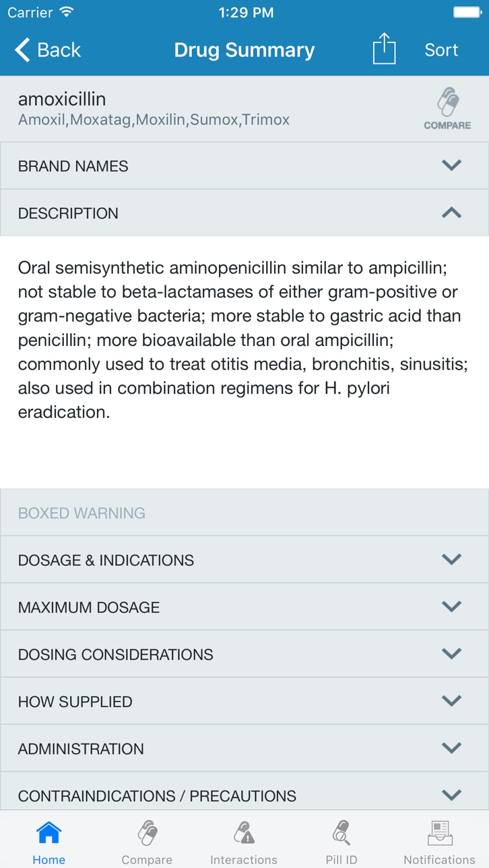
Task: Open the Compare tab pill icon
Action: pyautogui.click(x=147, y=833)
